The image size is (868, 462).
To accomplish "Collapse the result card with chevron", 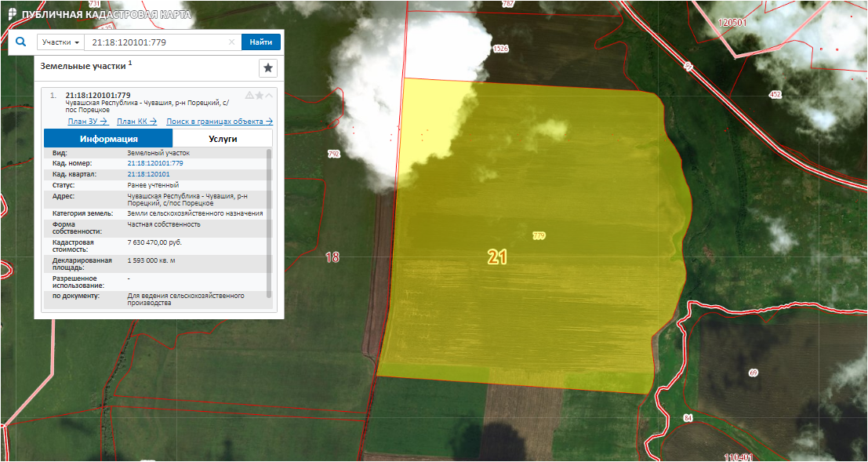I will pyautogui.click(x=269, y=96).
